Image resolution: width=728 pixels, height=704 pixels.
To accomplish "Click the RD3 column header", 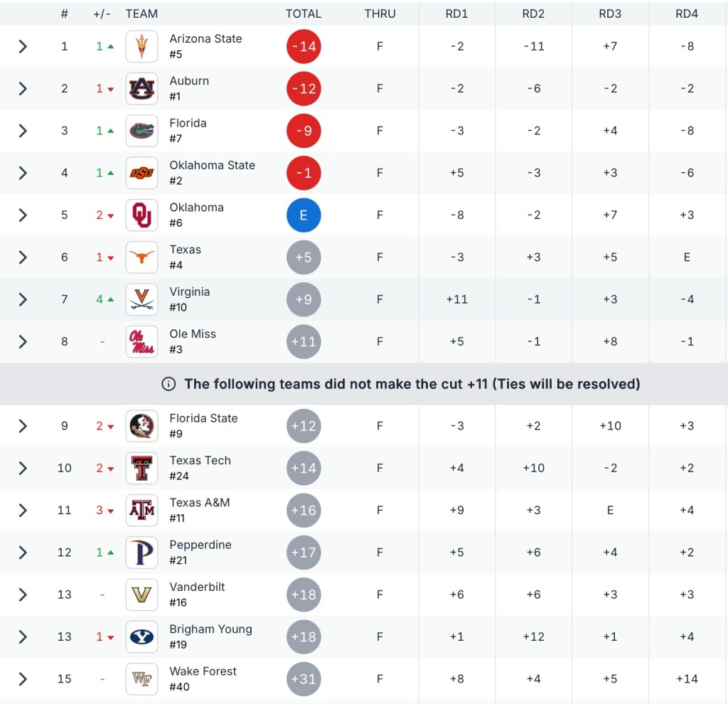I will tap(610, 14).
